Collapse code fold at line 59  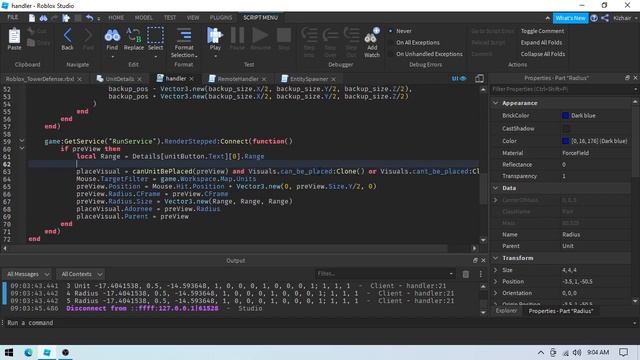pos(22,141)
